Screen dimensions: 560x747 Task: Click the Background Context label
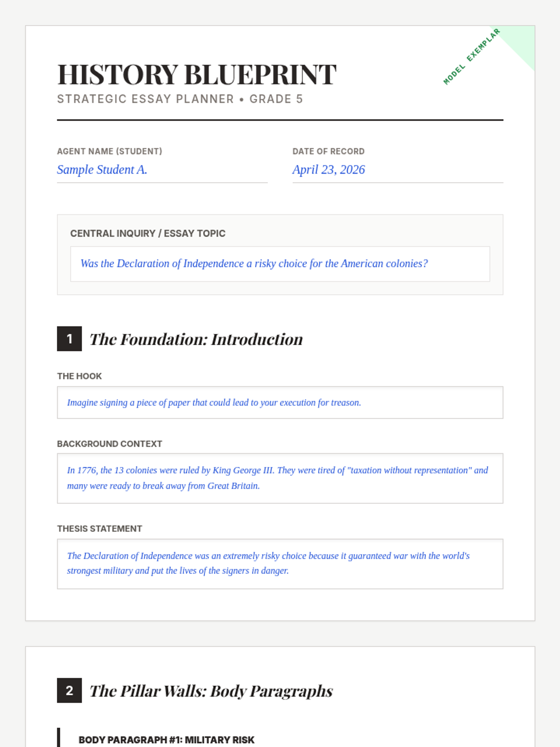pos(110,444)
